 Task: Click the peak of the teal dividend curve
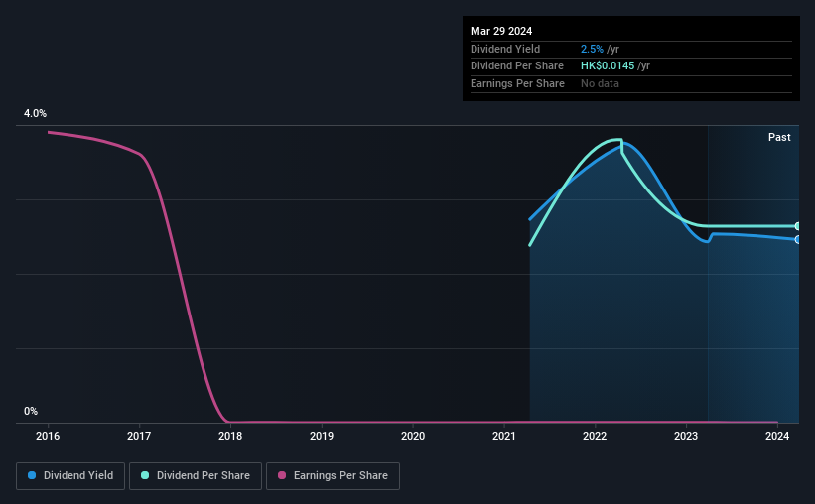coord(617,139)
